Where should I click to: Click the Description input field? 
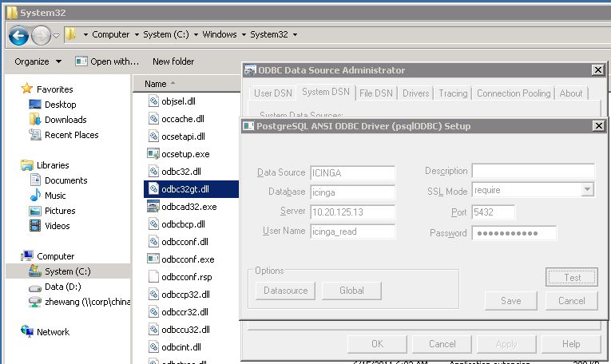(533, 172)
